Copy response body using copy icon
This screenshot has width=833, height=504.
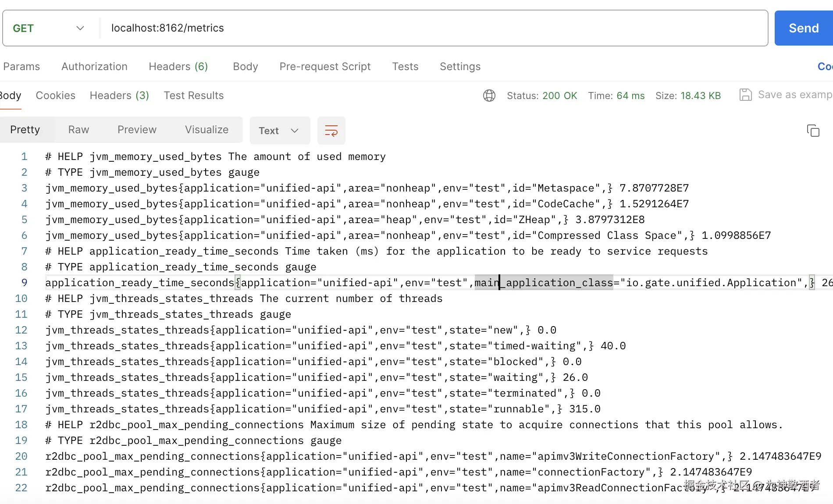813,131
